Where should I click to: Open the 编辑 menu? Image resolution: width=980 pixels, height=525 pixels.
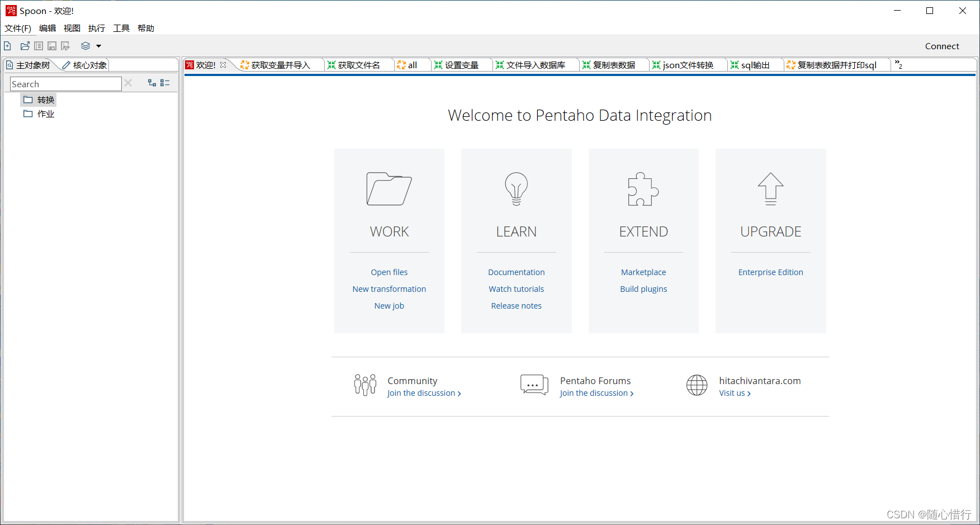click(48, 28)
